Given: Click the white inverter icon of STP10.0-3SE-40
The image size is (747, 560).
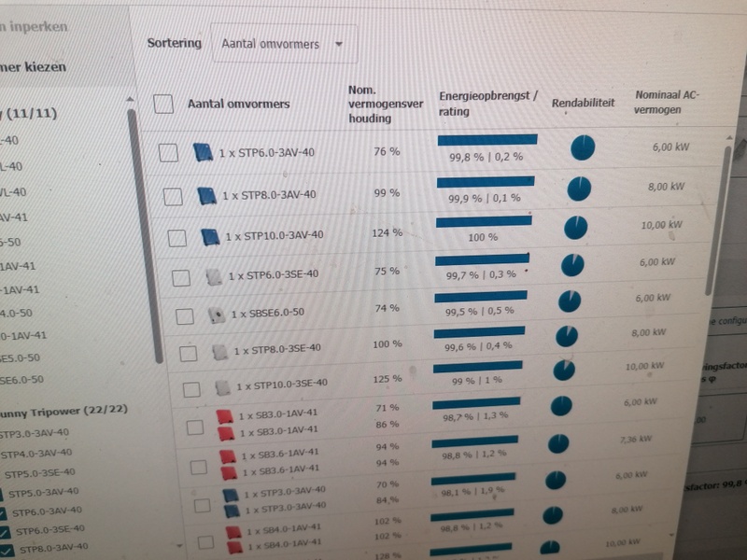Looking at the screenshot, I should 223,387.
